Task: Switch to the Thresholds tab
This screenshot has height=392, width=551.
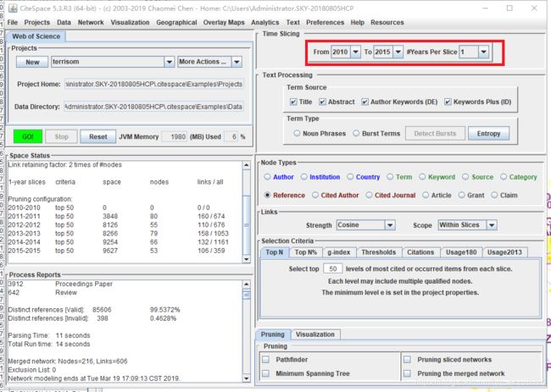Action: [378, 252]
